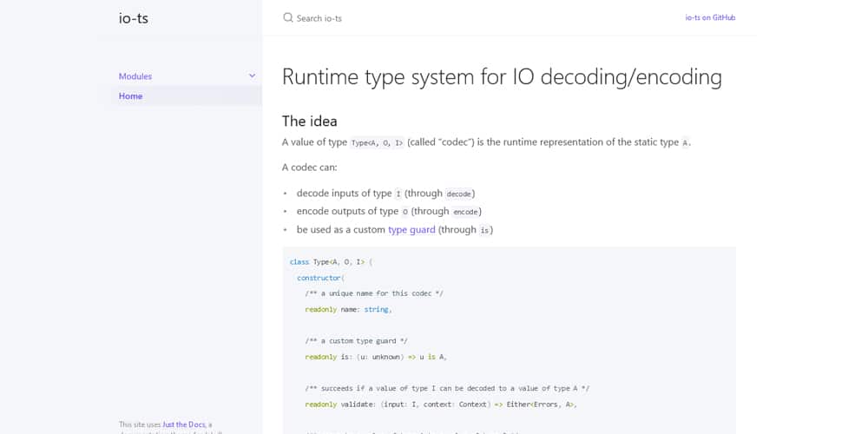Click the "constructor(" code line
This screenshot has width=868, height=434.
click(x=320, y=278)
